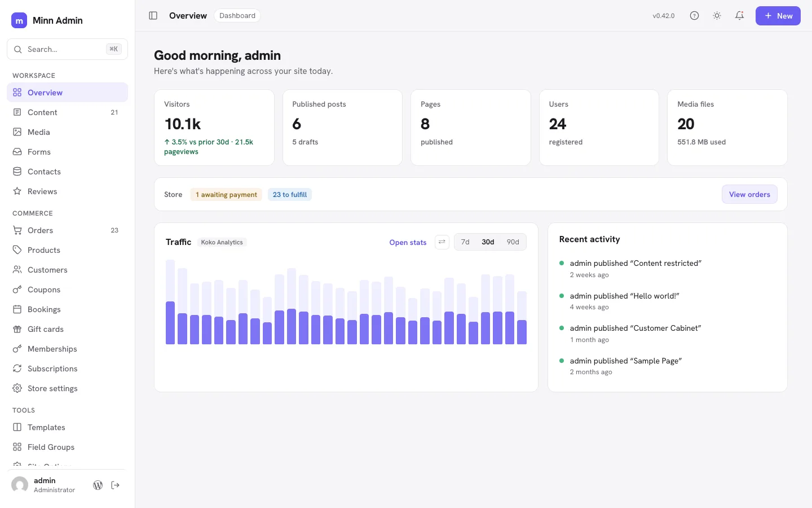Go to Forms in the sidebar
Viewport: 812px width, 508px height.
click(67, 152)
